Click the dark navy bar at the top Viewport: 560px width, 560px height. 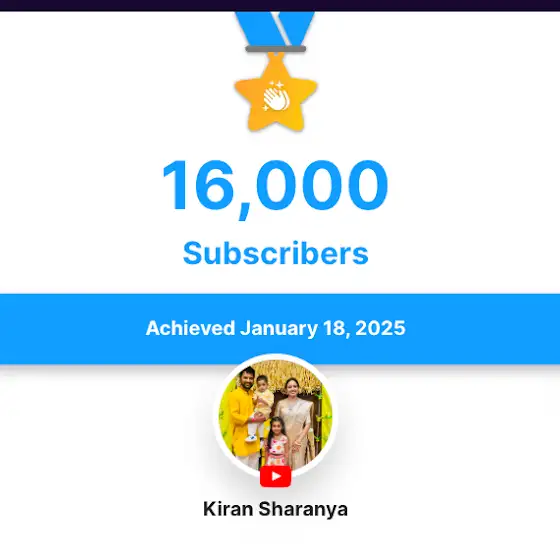[280, 5]
